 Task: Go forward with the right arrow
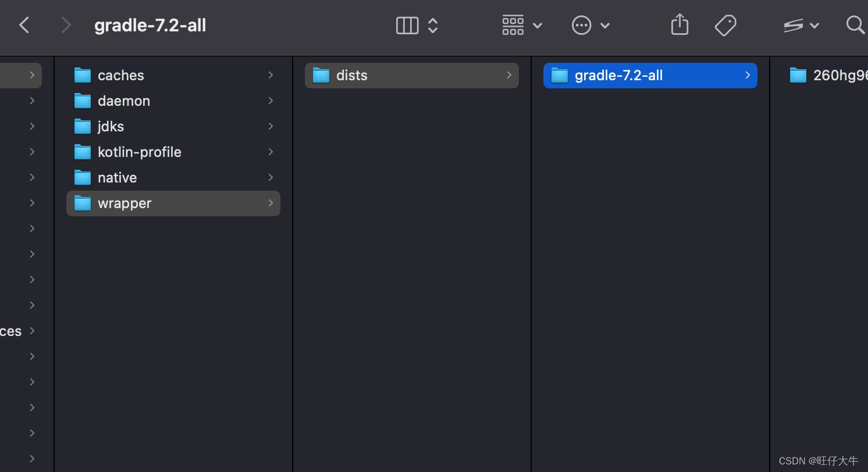[x=66, y=25]
